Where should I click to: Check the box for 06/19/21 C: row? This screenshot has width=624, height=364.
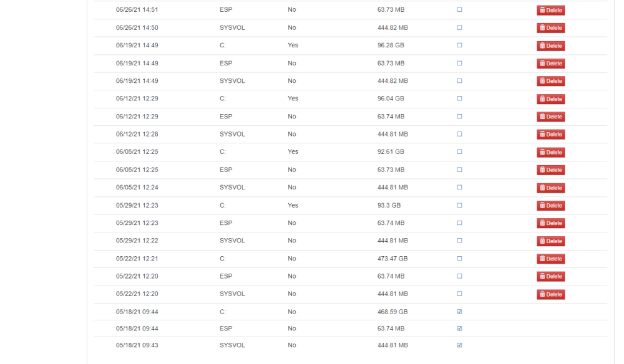point(459,45)
